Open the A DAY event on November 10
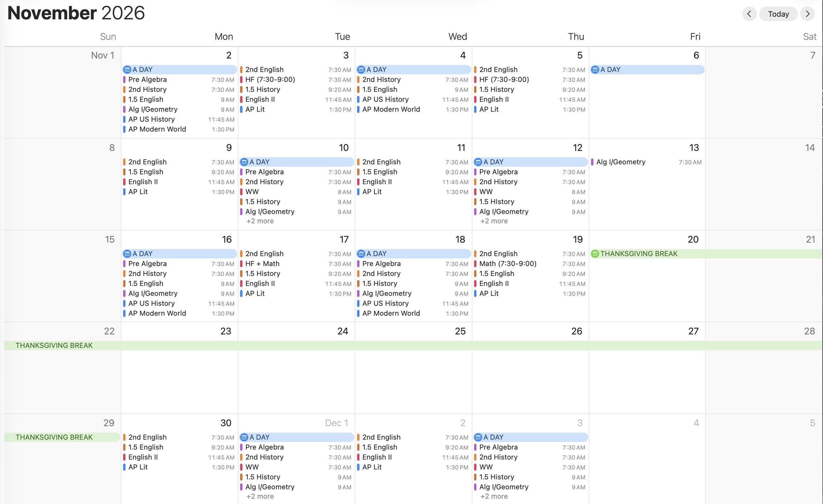Screen dimensions: 823x504 point(297,162)
